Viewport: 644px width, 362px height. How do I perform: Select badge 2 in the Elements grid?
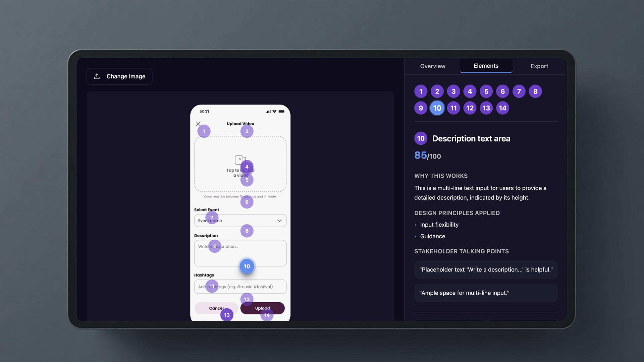pos(437,91)
